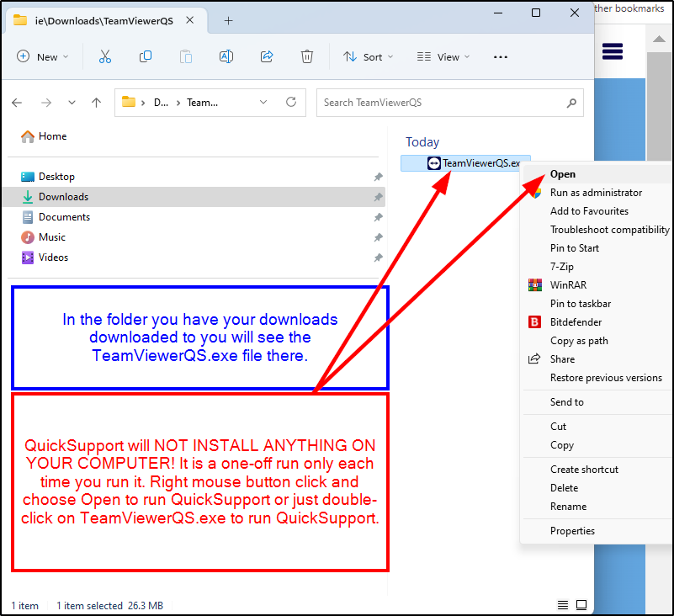Click the Delete trash bin icon in toolbar
Viewport: 674px width, 616px height.
[307, 56]
